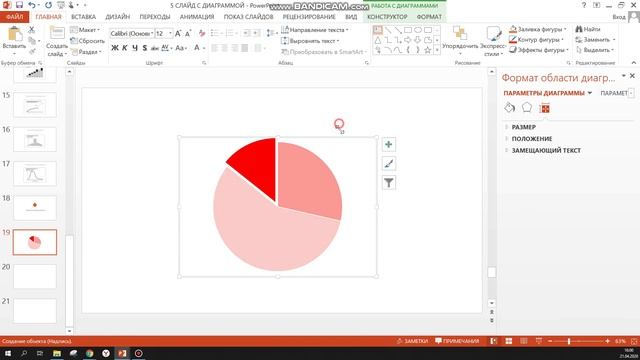Screen dimensions: 640x360
Task: Open Эффекты фигуры shape effects
Action: [539, 50]
